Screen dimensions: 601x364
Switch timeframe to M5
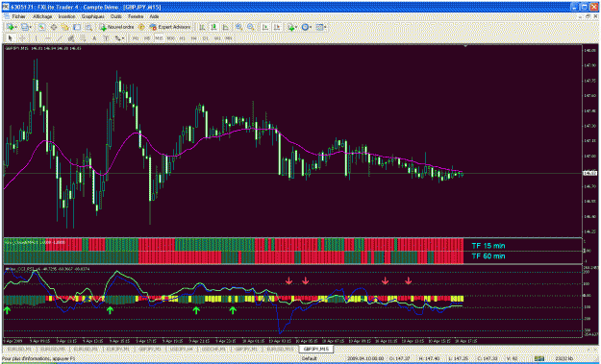[x=147, y=37]
